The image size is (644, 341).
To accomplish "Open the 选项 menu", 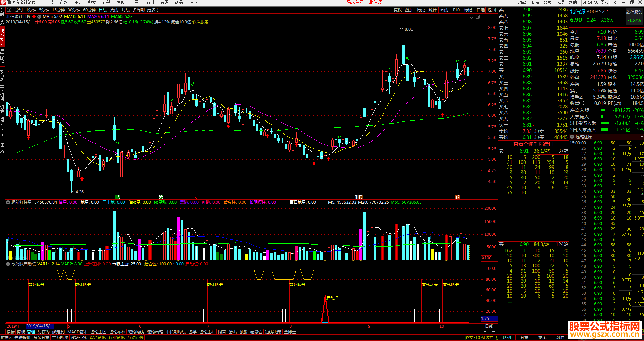I will (x=560, y=2).
